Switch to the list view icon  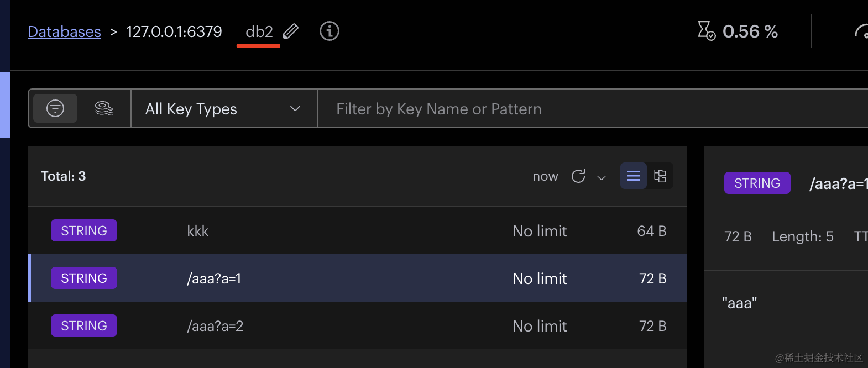tap(634, 176)
